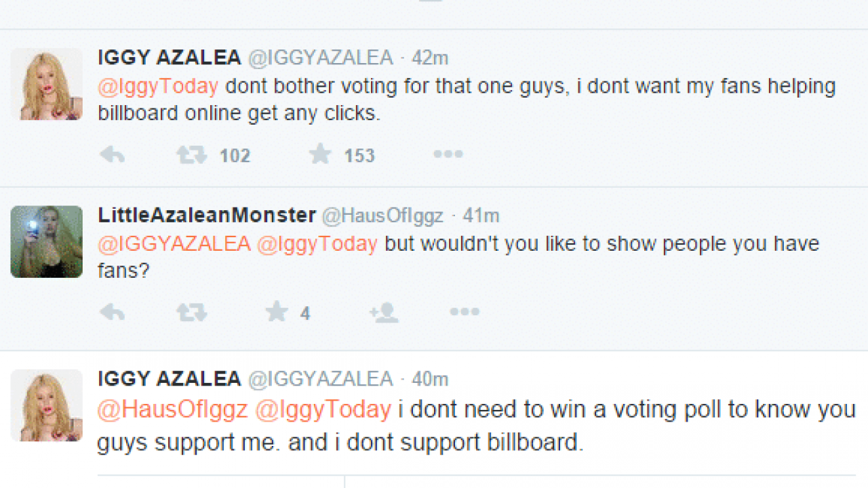868x488 pixels.
Task: Open more options on LittleAzaleanMonster's tweet
Action: point(465,312)
